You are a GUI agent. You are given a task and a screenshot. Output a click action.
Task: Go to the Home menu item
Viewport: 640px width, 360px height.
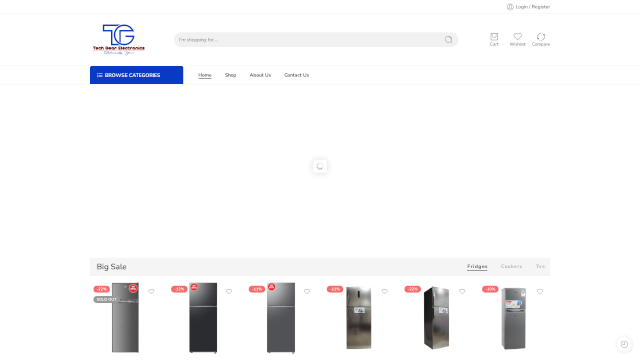205,75
